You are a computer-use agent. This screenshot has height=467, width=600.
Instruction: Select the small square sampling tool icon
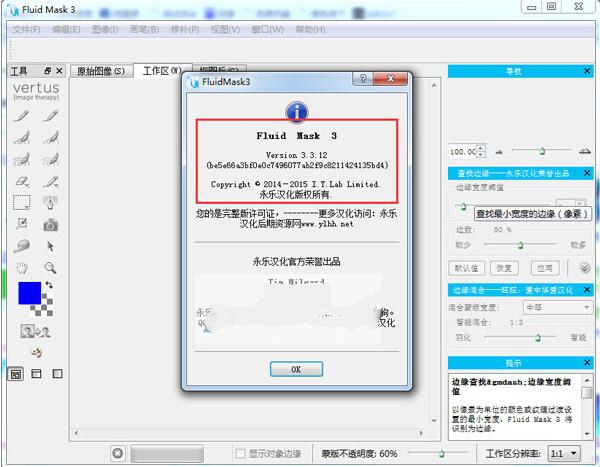[x=22, y=224]
